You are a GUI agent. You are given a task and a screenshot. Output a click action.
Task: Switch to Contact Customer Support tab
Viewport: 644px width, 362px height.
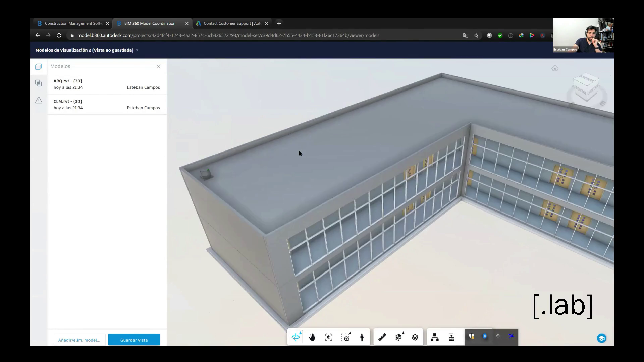232,23
